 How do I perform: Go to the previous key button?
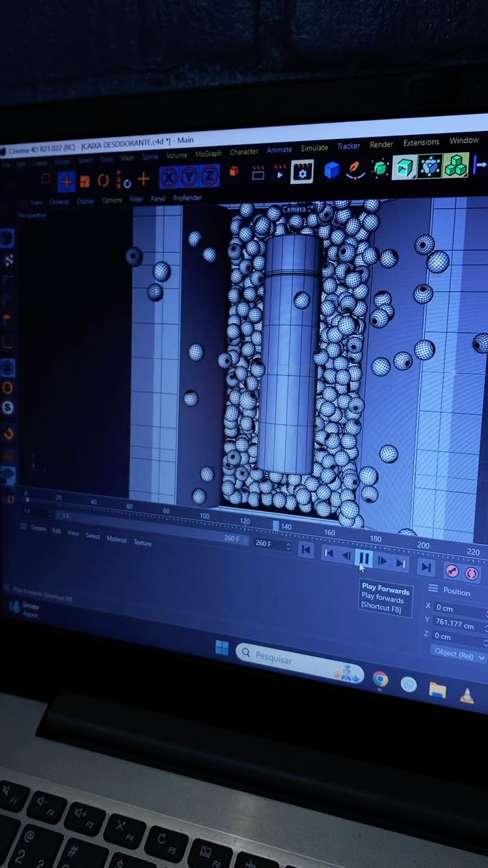329,554
